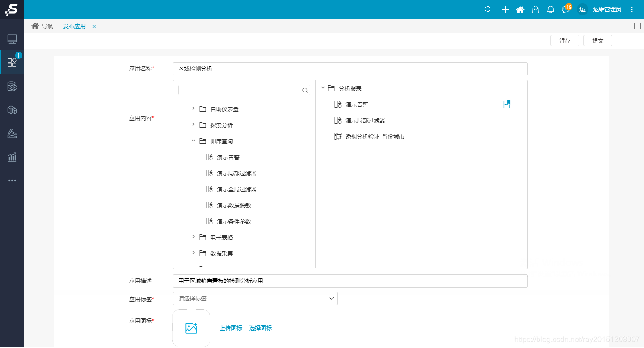Select 透视分析验证-省份城市 item
Image resolution: width=644 pixels, height=348 pixels.
point(375,137)
